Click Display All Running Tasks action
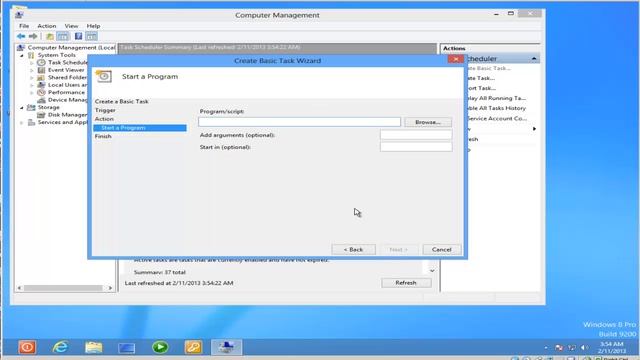Screen dimensions: 640x360 point(496,98)
